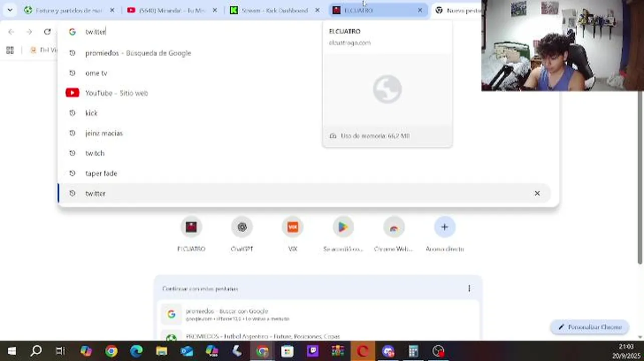Switch to the Stream - Kick Dashboard tab

pos(274,10)
